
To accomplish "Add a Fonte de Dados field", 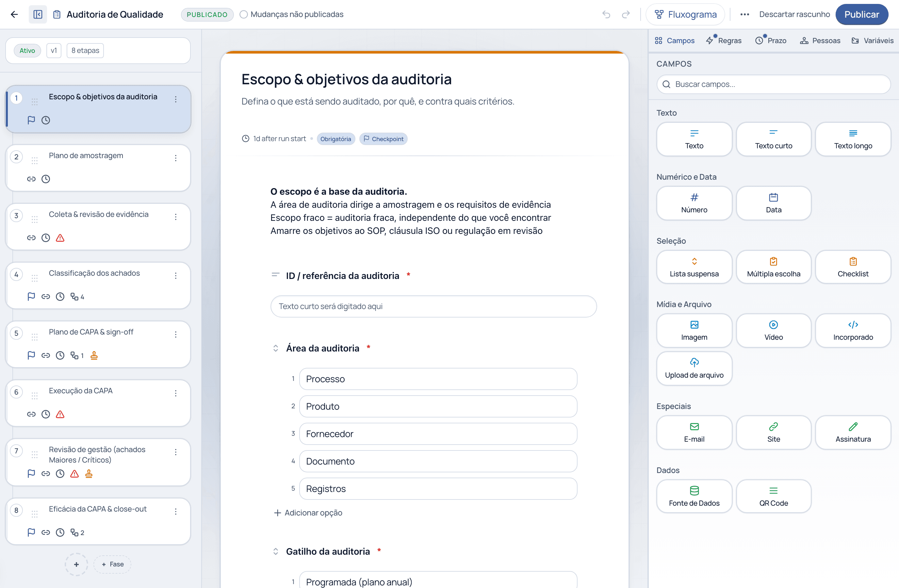I will [694, 496].
